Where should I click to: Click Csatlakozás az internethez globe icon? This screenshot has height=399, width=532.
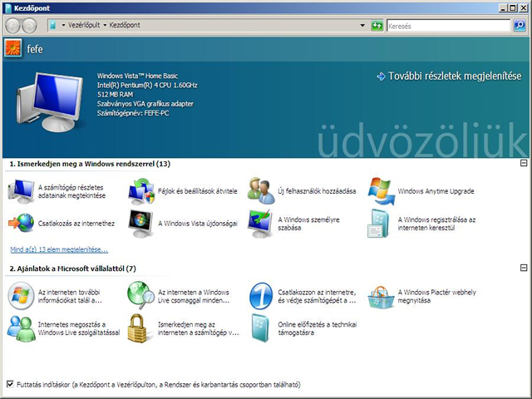(x=21, y=224)
